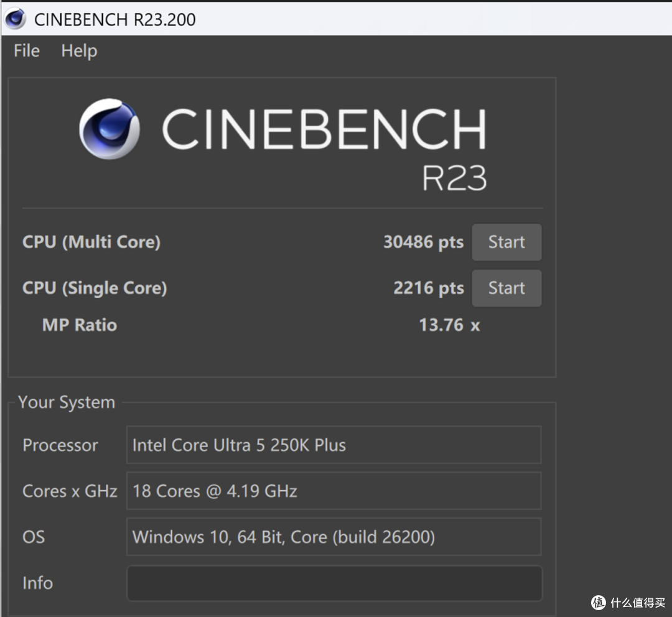Click the Cores x GHz field
672x617 pixels.
click(x=334, y=491)
